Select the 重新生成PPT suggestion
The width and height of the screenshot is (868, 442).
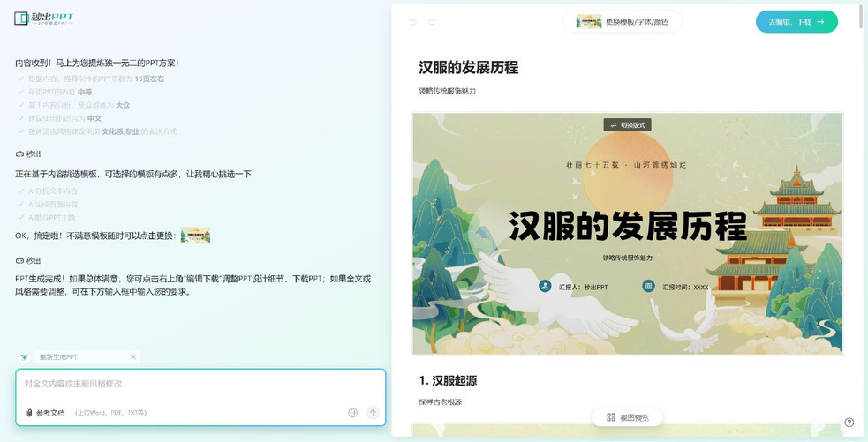click(x=58, y=357)
